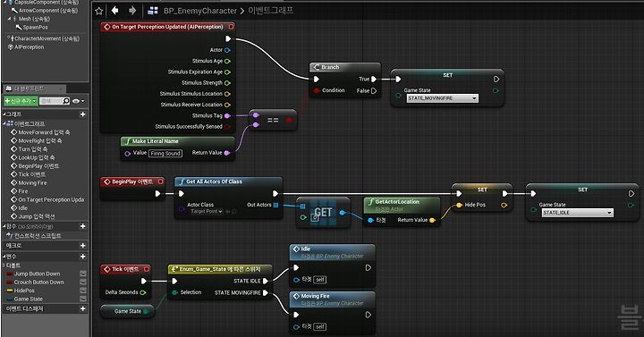Viewport: 644px width, 337px height.
Task: Select BeginPlay 이벤트 in the graph list
Action: click(x=38, y=166)
